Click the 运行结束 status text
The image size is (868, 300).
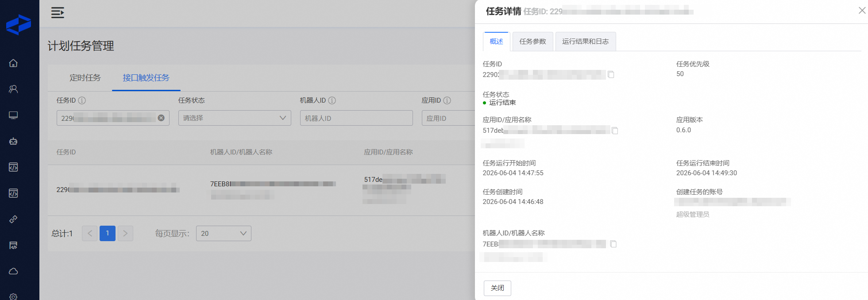point(502,103)
